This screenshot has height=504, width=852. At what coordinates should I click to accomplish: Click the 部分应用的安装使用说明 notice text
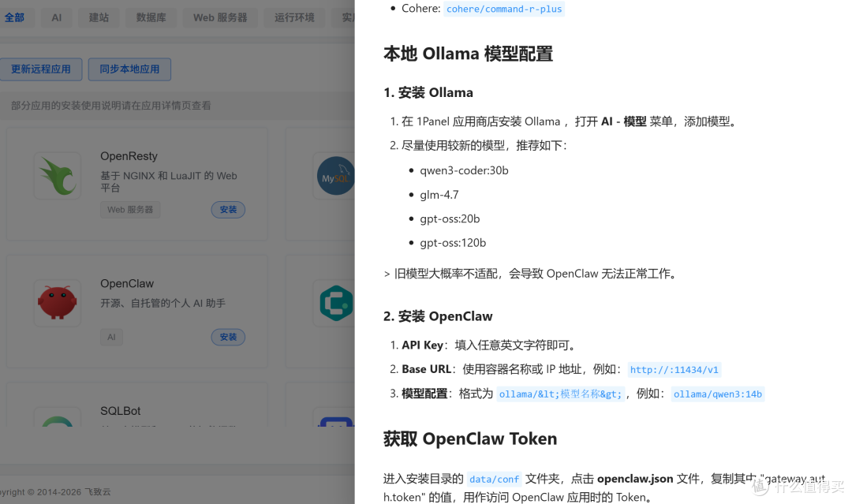point(111,106)
